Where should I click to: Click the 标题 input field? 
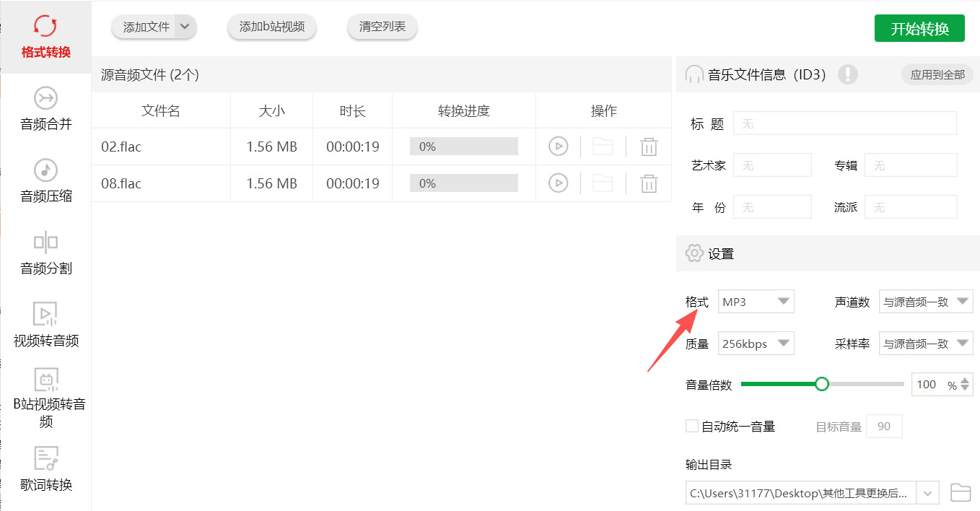coord(845,123)
